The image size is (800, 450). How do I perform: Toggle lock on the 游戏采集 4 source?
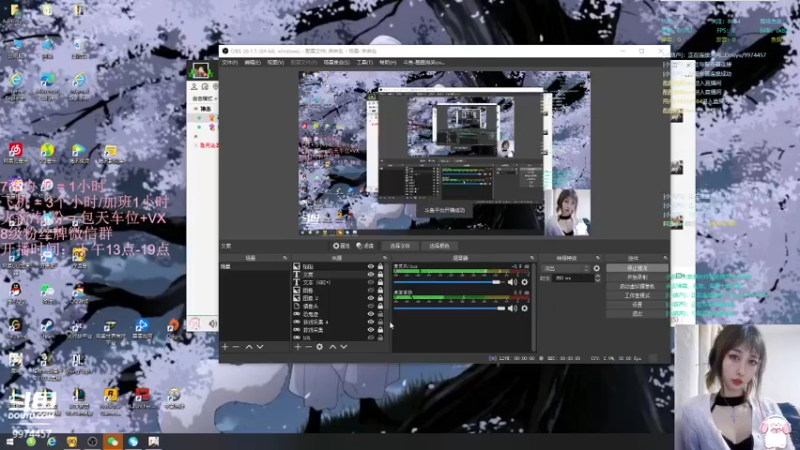(380, 322)
